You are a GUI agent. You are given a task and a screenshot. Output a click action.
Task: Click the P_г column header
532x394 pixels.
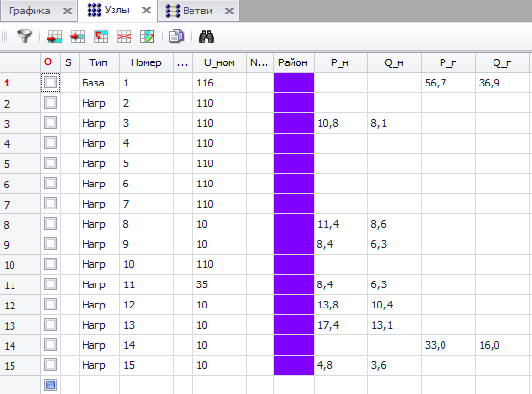pos(448,62)
